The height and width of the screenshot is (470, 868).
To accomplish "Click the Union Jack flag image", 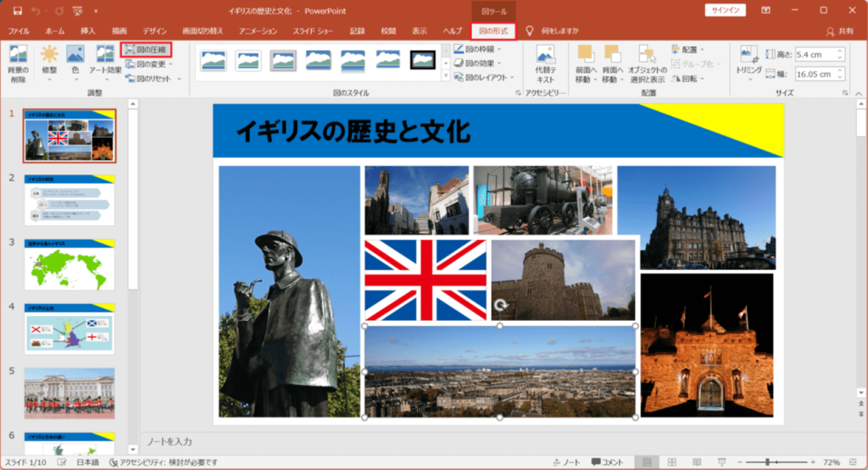I will click(426, 279).
